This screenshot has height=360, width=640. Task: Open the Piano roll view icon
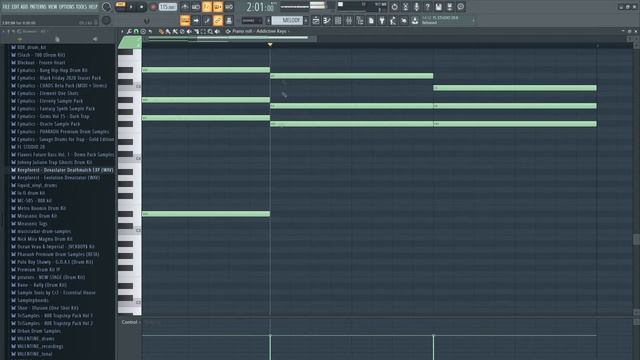(x=327, y=20)
